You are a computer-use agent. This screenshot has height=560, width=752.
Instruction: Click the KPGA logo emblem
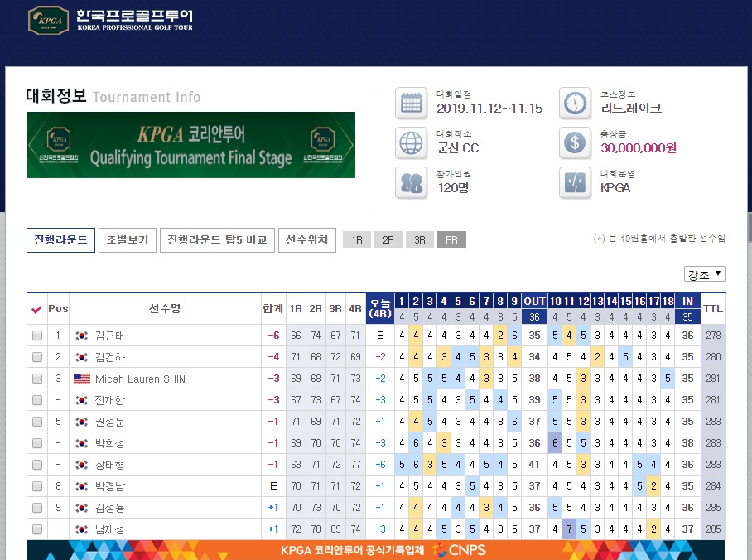(48, 20)
